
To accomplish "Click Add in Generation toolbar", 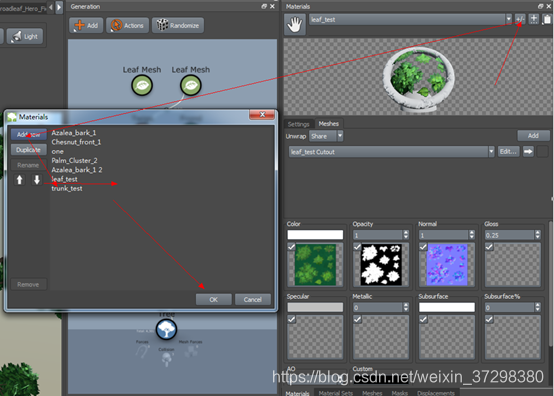I will pyautogui.click(x=86, y=25).
